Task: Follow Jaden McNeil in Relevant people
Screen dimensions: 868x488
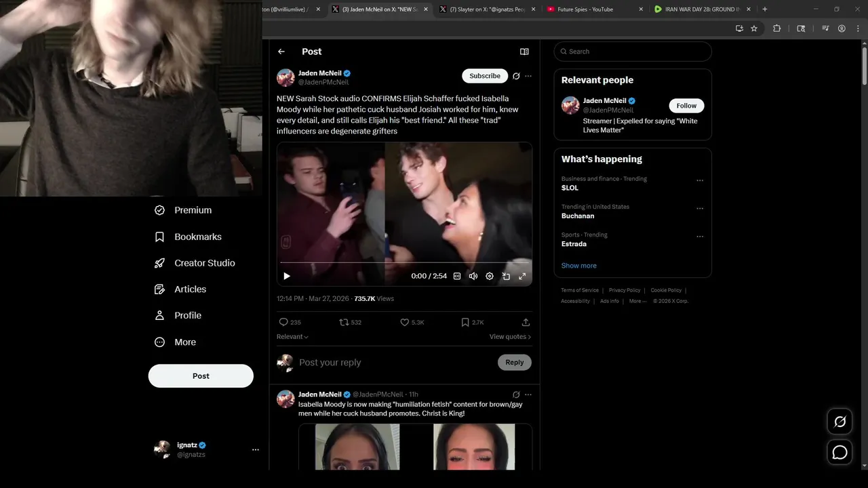Action: point(686,106)
